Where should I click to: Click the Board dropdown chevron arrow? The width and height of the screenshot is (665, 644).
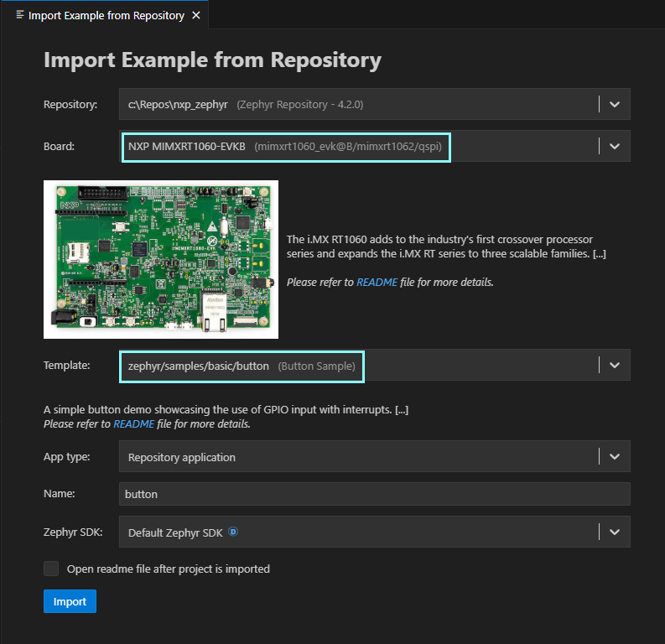coord(615,146)
